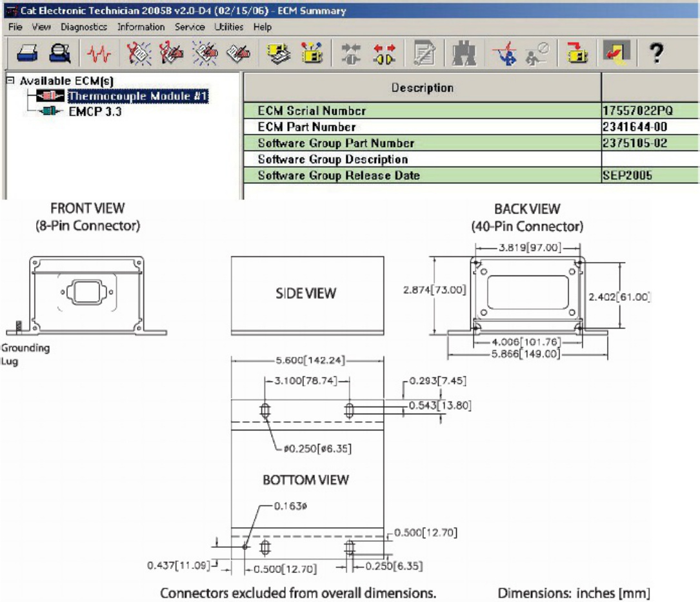The width and height of the screenshot is (700, 602).
Task: Open the Service menu
Action: 190,27
